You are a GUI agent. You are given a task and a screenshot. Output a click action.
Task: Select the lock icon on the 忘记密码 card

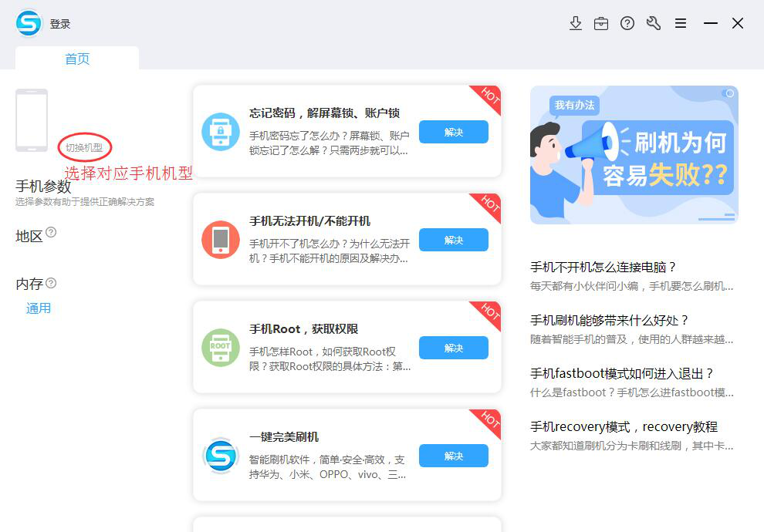(221, 131)
